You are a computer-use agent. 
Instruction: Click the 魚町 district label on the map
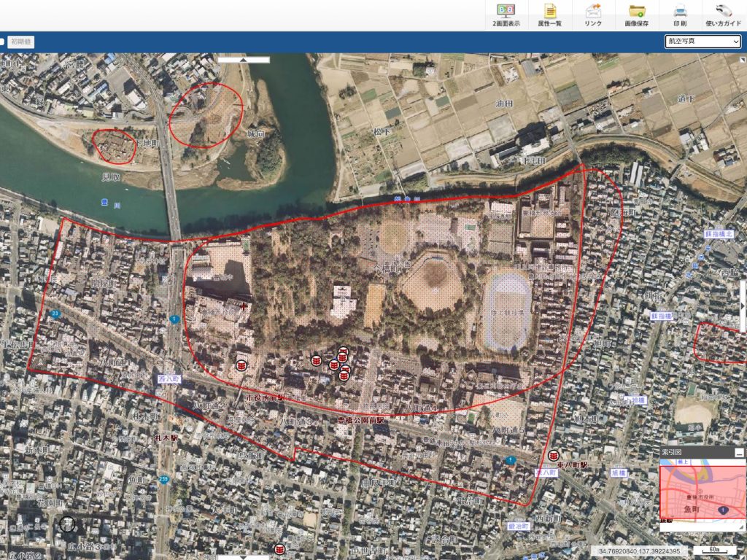137,480
